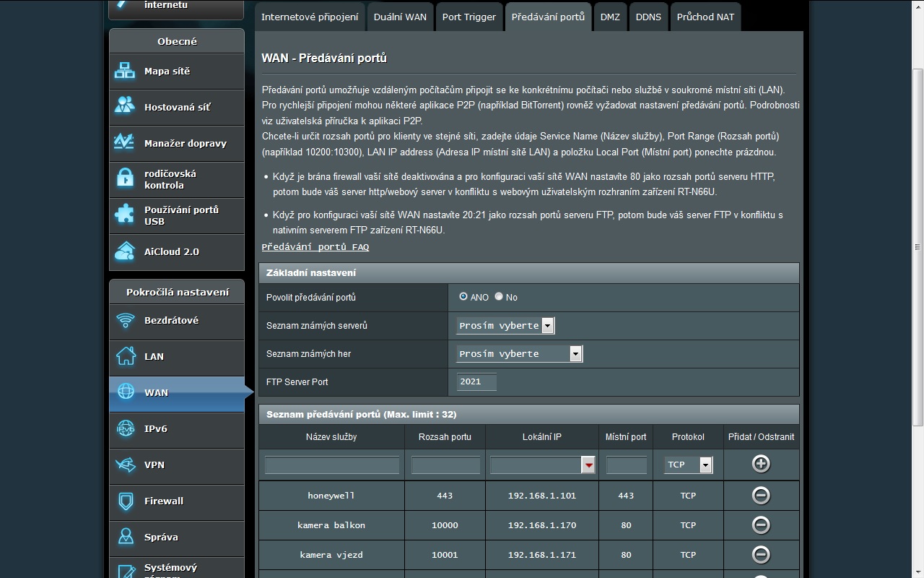Open Bezdrátové wireless settings icon
924x578 pixels.
click(x=126, y=320)
